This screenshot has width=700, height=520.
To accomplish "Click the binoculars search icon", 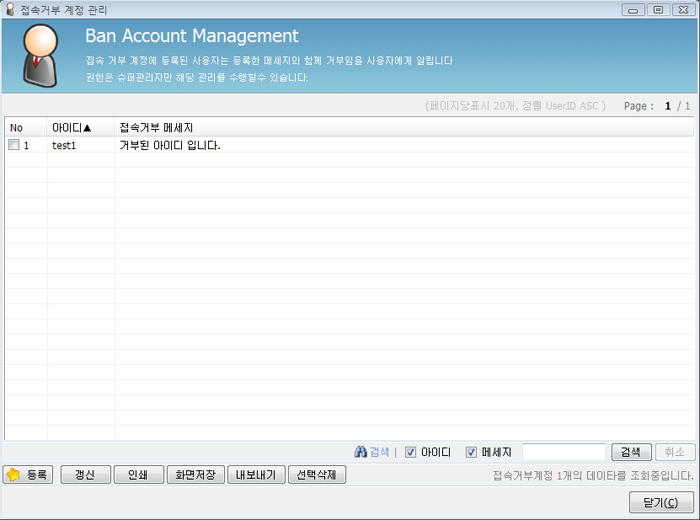I will pos(360,452).
